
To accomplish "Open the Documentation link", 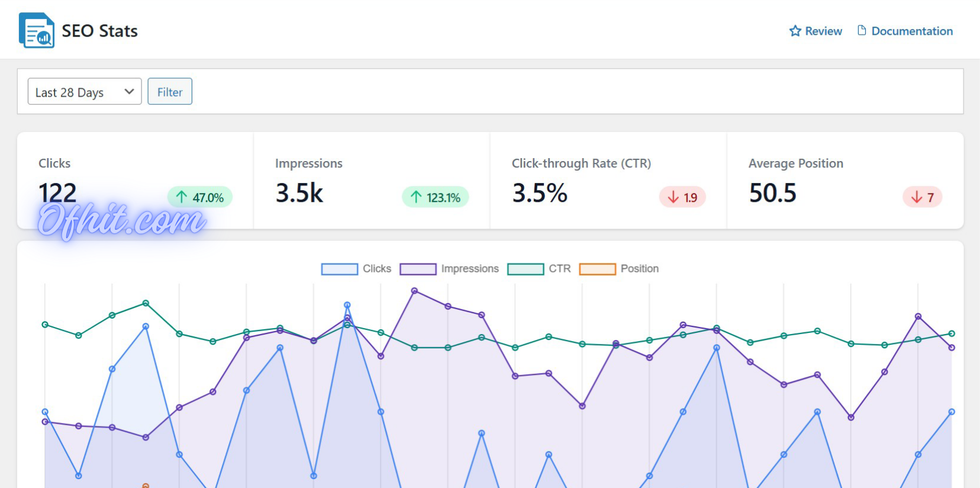I will click(x=912, y=31).
